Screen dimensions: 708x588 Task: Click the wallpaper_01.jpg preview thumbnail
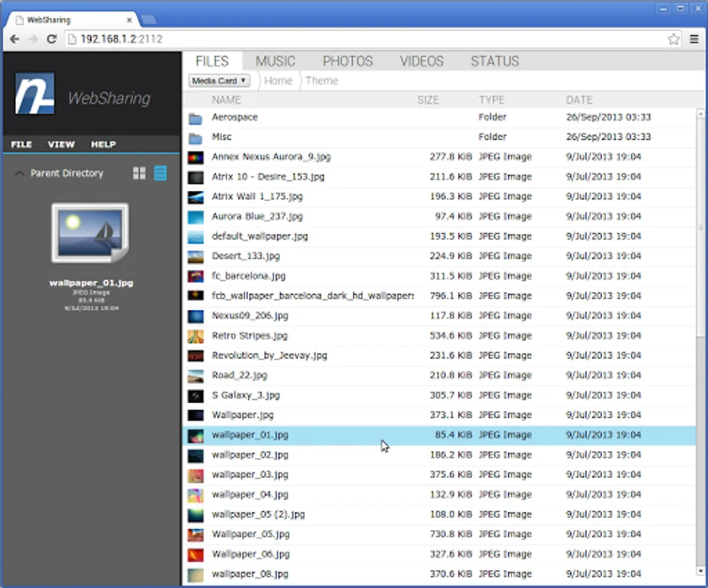click(90, 233)
